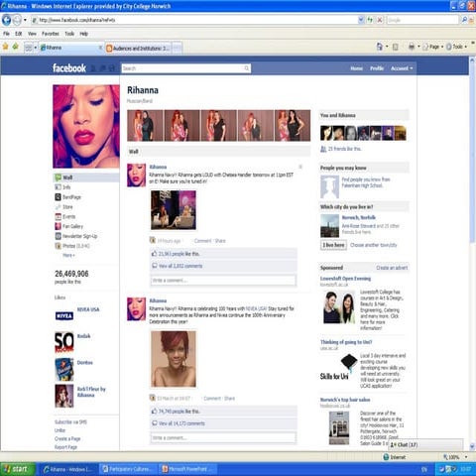Image resolution: width=476 pixels, height=476 pixels.
Task: Open the IE Page dropdown menu
Action: point(433,47)
